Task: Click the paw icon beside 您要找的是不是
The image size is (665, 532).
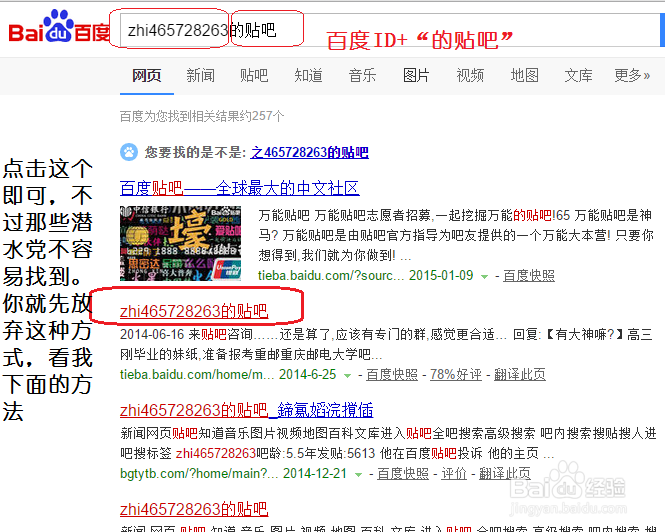Action: point(129,152)
